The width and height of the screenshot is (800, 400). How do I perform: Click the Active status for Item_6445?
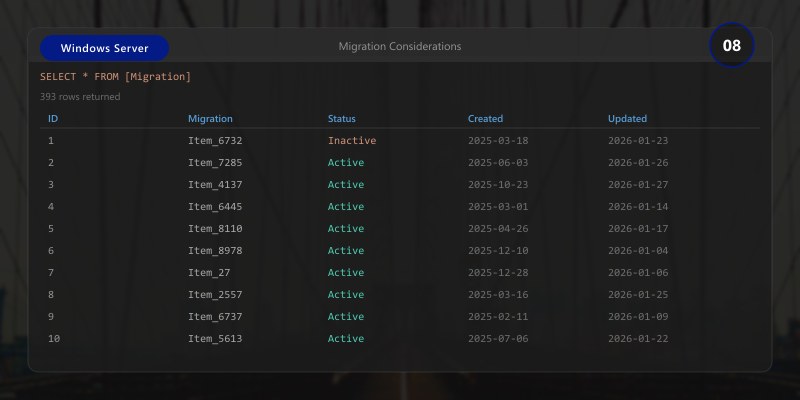click(346, 207)
